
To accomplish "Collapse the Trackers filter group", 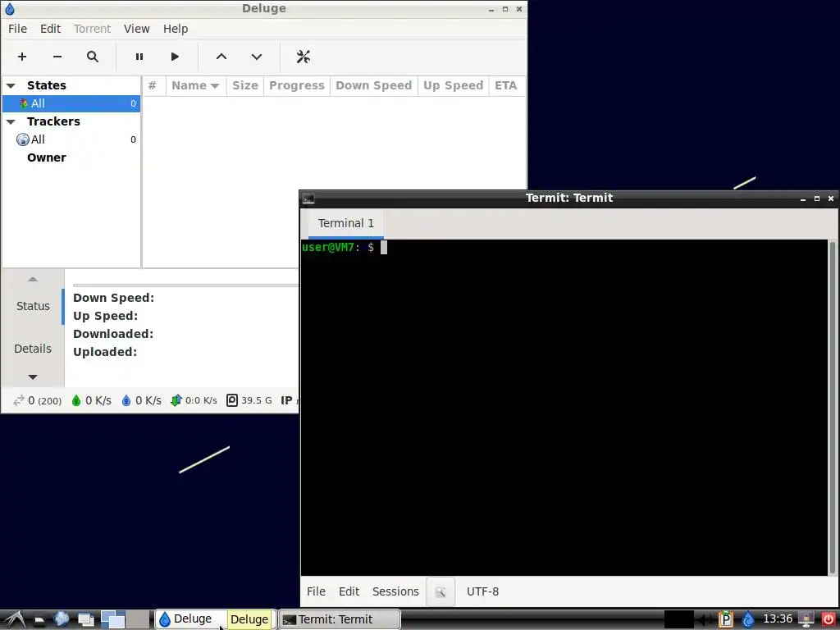I will click(11, 121).
